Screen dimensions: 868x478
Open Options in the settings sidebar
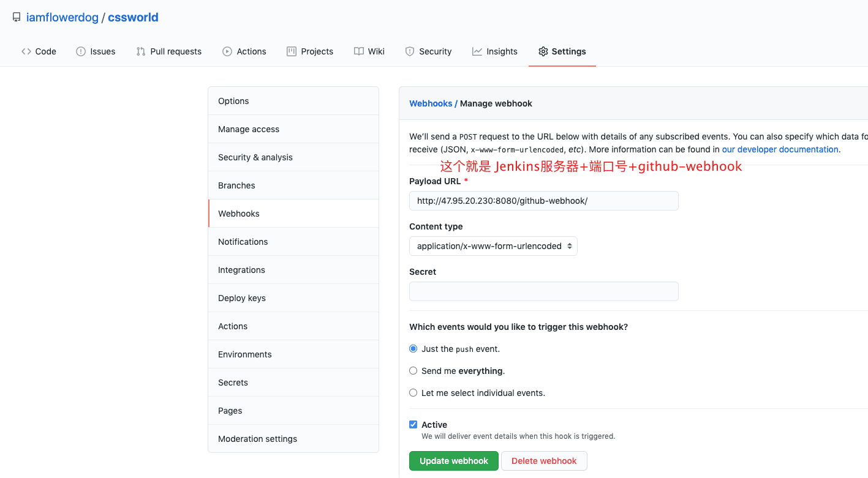click(x=293, y=101)
